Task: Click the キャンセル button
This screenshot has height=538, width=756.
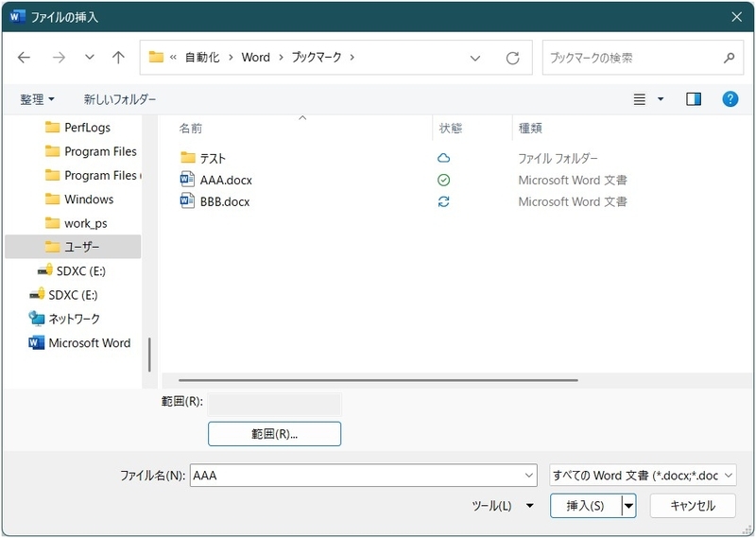Action: pos(693,506)
